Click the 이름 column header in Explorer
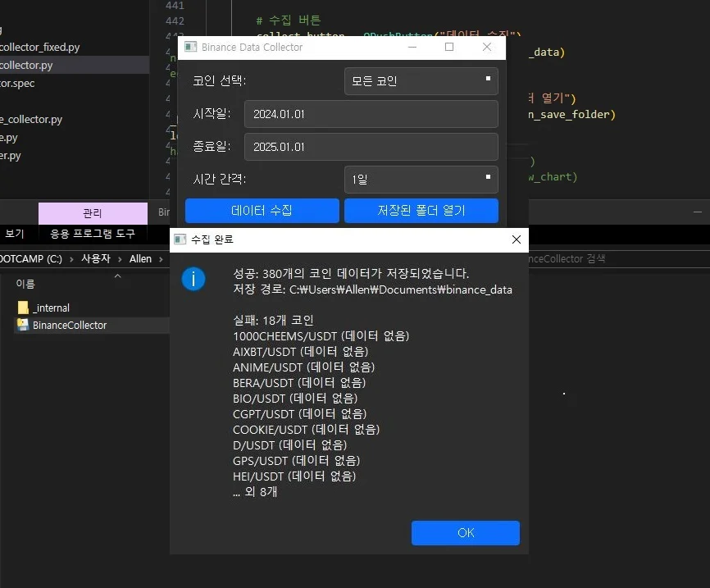710x588 pixels. 25,284
